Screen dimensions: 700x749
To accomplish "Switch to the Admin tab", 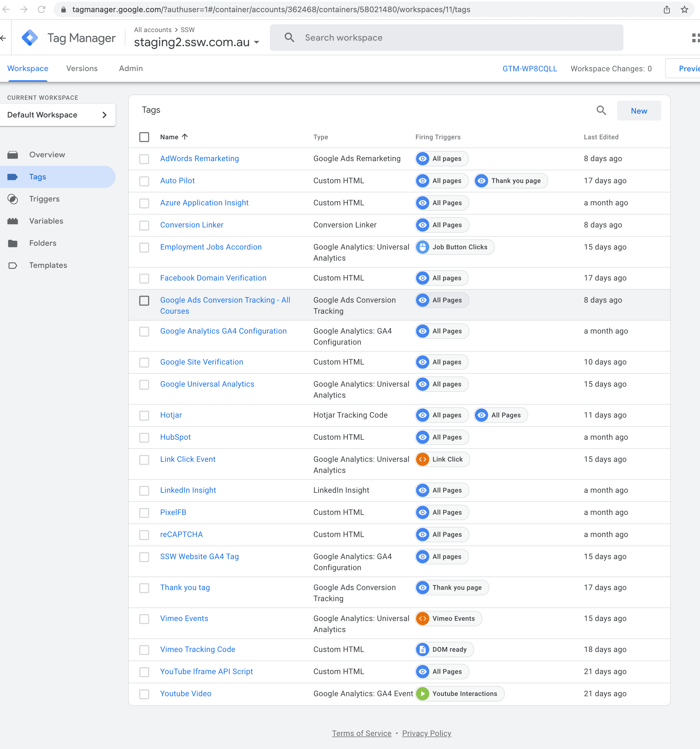I will pyautogui.click(x=131, y=69).
